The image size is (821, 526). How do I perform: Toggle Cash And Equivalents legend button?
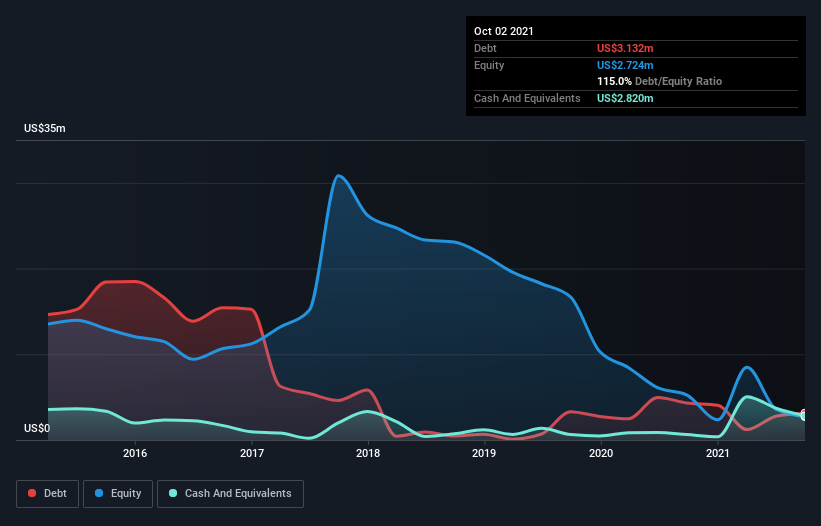(230, 494)
